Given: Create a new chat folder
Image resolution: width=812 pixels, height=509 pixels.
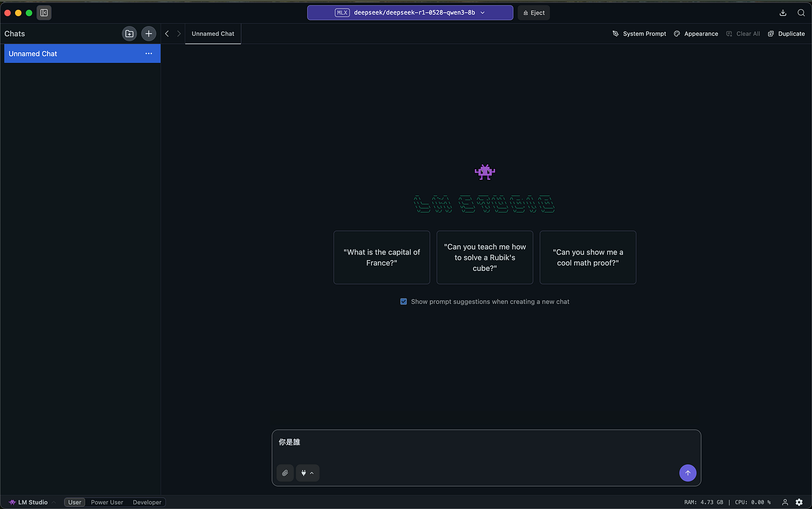Looking at the screenshot, I should [x=129, y=34].
